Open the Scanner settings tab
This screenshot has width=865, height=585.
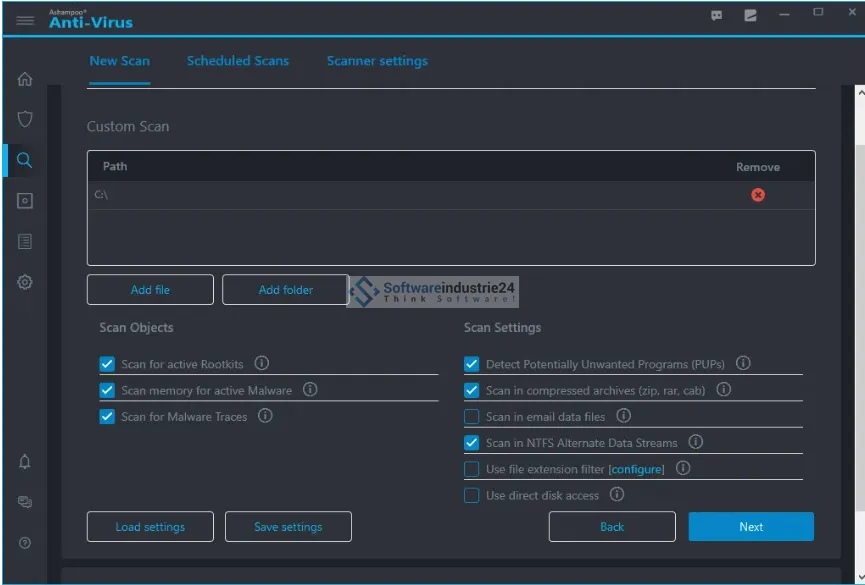point(377,61)
